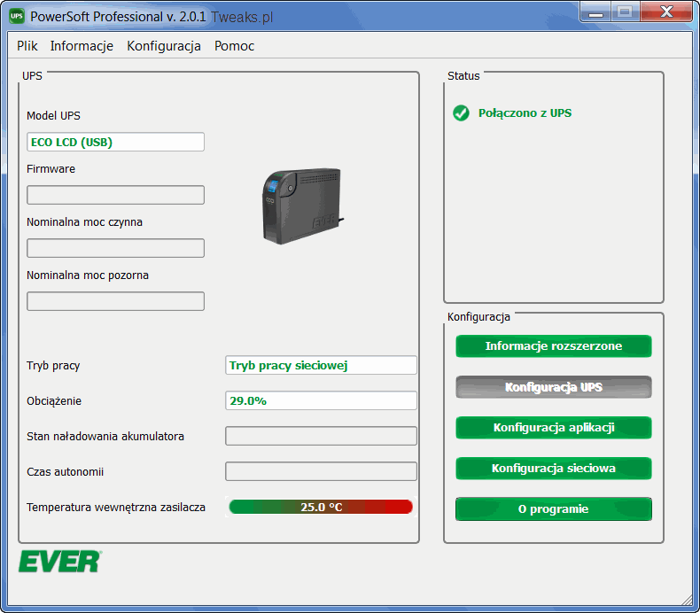Click the Stan naładowania akumulatora field

pyautogui.click(x=321, y=436)
